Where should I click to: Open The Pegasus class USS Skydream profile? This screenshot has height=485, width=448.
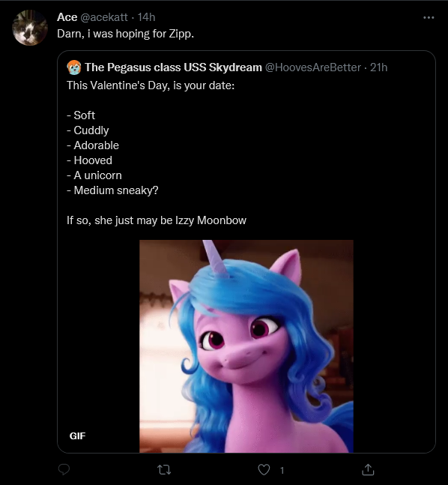pyautogui.click(x=173, y=67)
